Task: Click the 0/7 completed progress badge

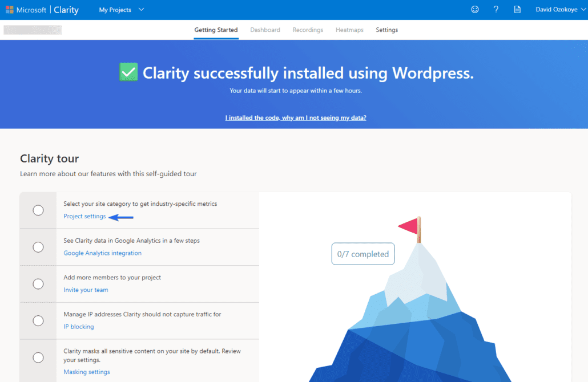Action: coord(363,254)
